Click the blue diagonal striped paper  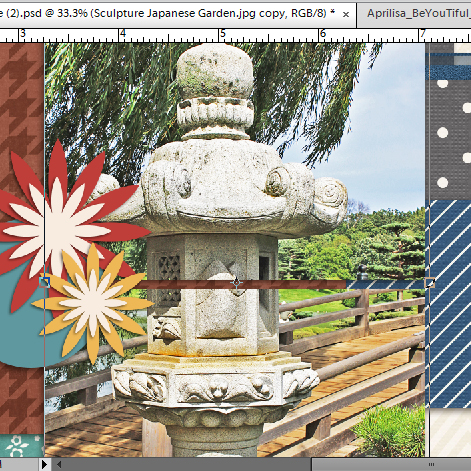(x=449, y=303)
